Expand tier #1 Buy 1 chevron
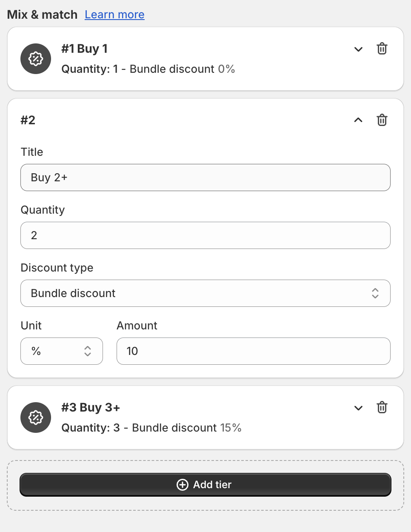 point(358,49)
